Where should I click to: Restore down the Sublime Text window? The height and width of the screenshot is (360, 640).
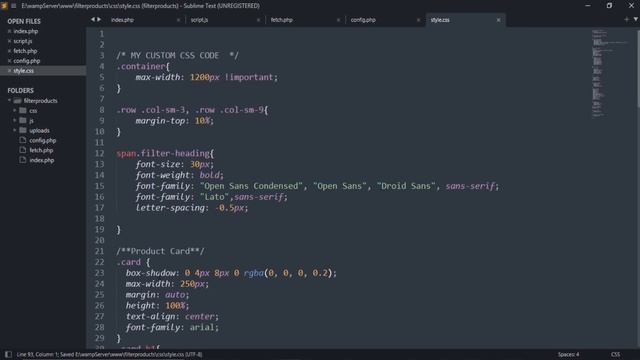[x=609, y=6]
